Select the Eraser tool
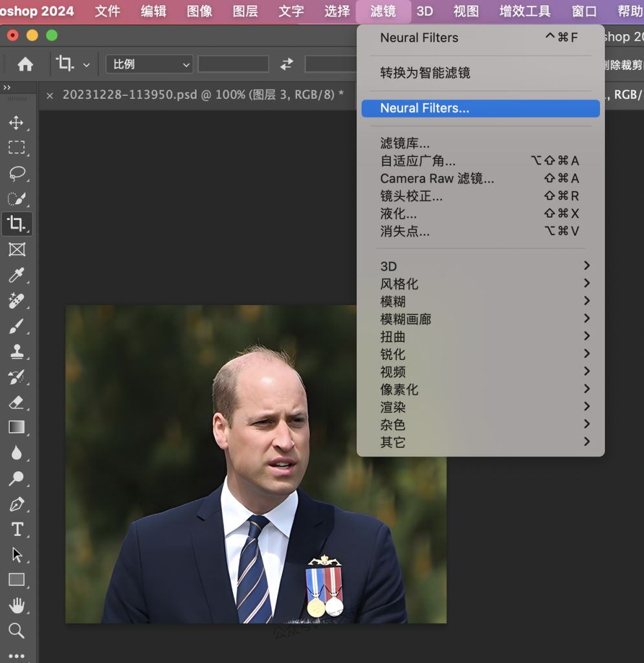The width and height of the screenshot is (644, 663). (16, 403)
